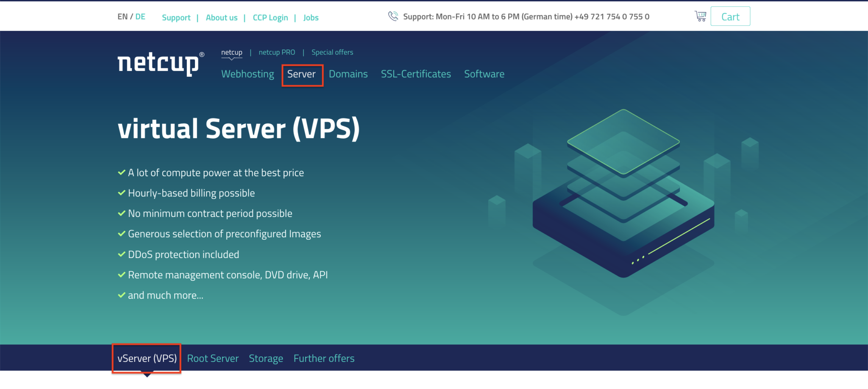868x389 pixels.
Task: Open CCP Login page
Action: (x=270, y=17)
